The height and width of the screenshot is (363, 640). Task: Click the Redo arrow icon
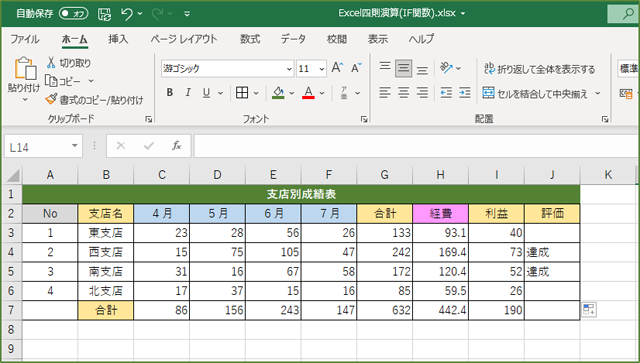click(x=157, y=14)
